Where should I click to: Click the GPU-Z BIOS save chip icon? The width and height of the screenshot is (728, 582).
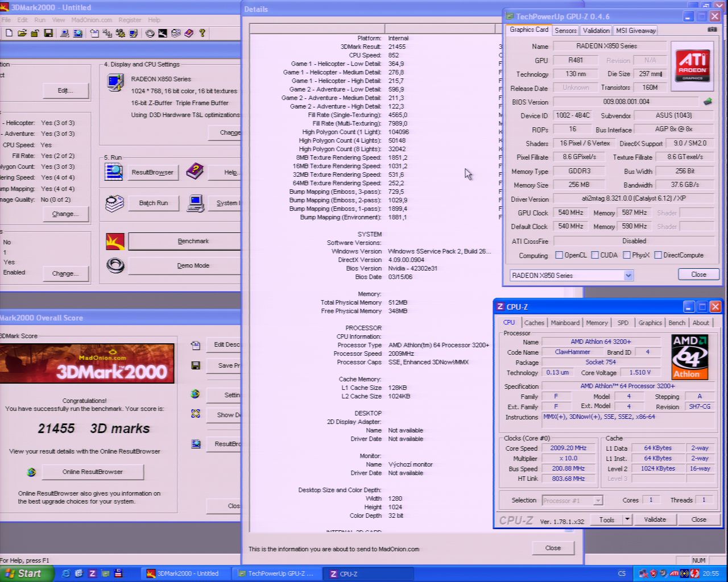click(x=708, y=102)
